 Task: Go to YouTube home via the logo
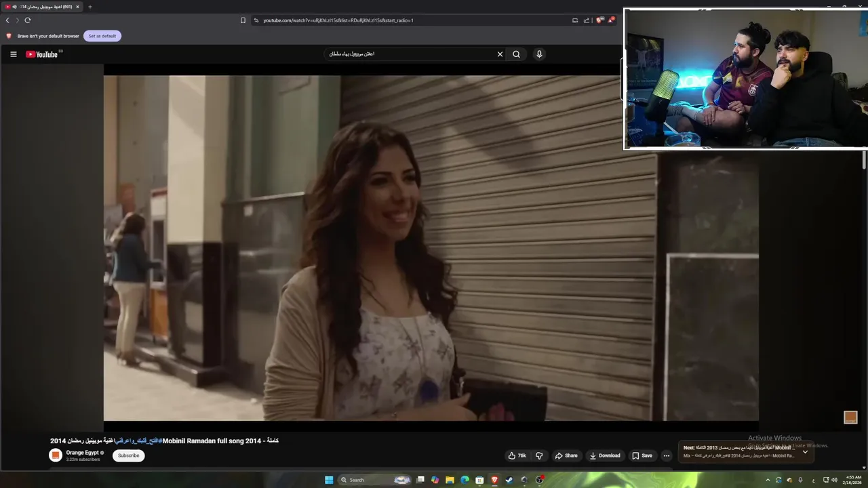point(42,54)
